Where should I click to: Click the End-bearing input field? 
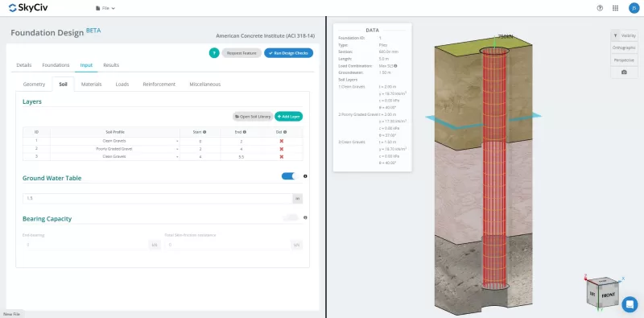coord(85,245)
